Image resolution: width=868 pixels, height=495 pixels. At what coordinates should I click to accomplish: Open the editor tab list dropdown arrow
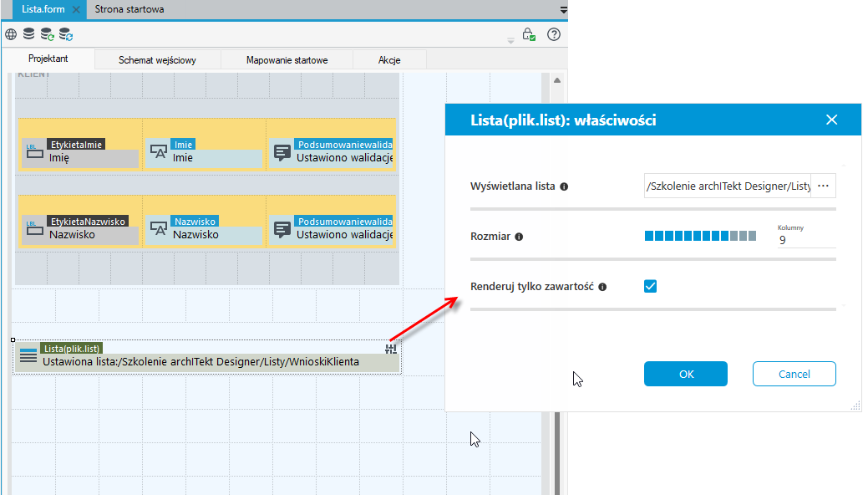pos(564,10)
